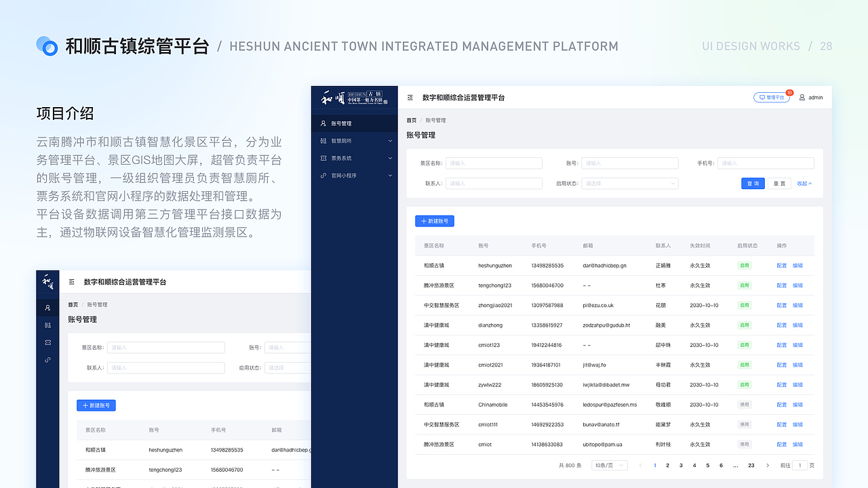This screenshot has height=488, width=868.
Task: Collapse filters via 收起 link
Action: [804, 184]
